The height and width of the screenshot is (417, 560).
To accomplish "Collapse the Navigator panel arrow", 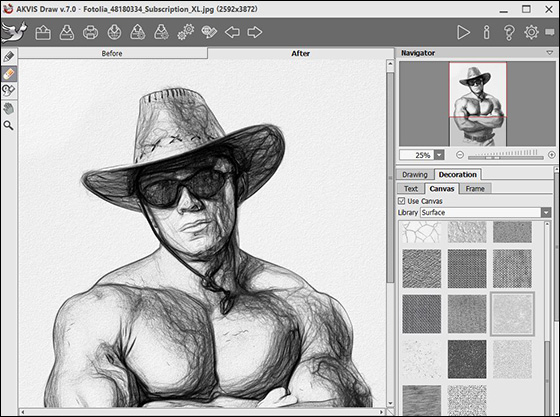I will pos(550,53).
